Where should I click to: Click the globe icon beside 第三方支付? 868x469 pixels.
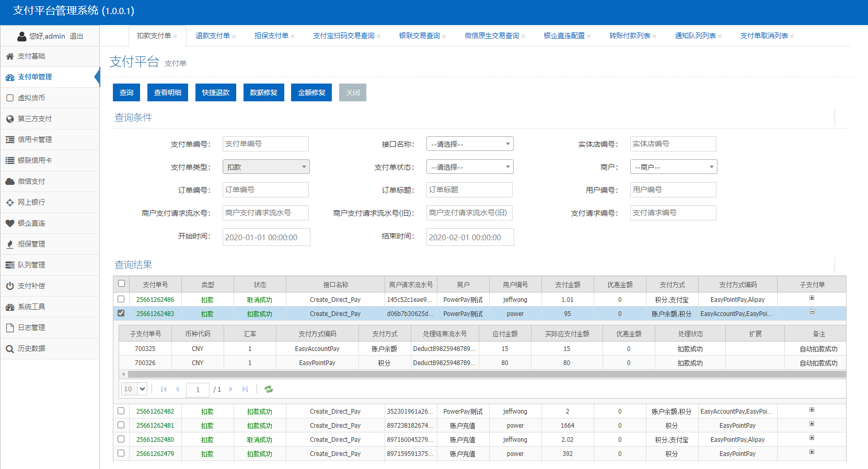(x=10, y=119)
